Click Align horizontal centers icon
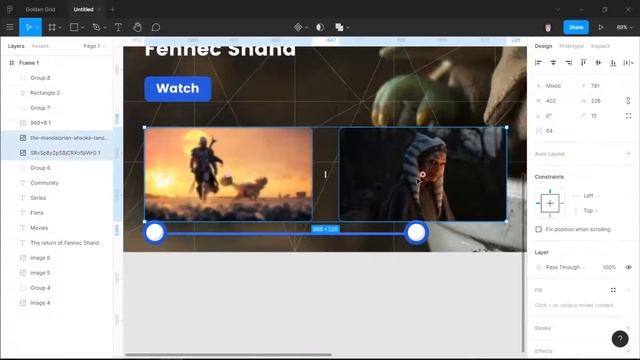This screenshot has width=640, height=360. pos(553,62)
